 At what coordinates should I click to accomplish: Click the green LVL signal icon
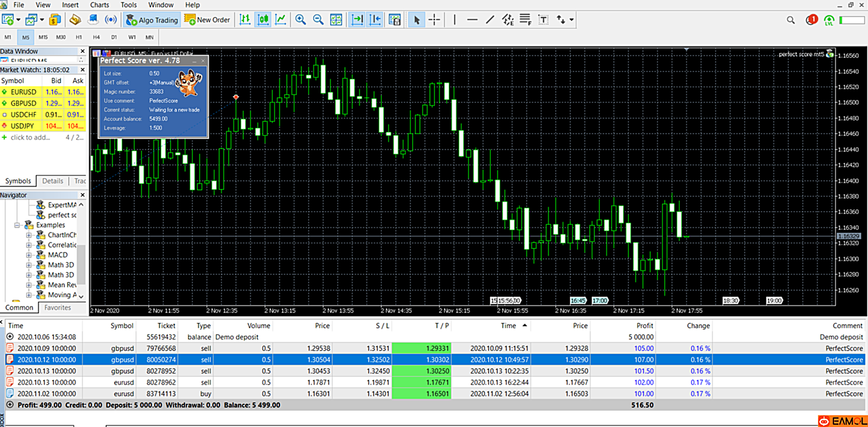coord(829,20)
